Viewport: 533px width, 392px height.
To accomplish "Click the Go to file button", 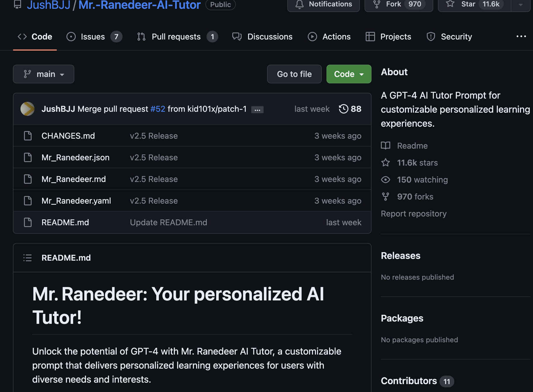I will [x=294, y=74].
